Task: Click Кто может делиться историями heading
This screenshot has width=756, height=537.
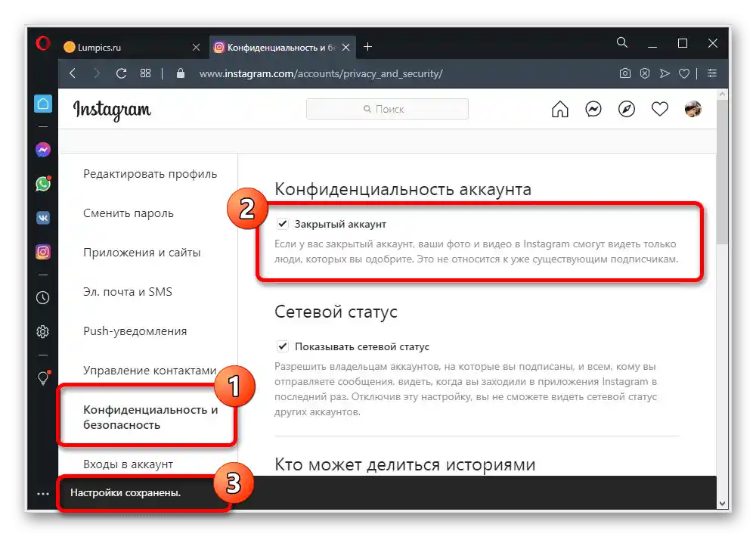Action: [405, 464]
